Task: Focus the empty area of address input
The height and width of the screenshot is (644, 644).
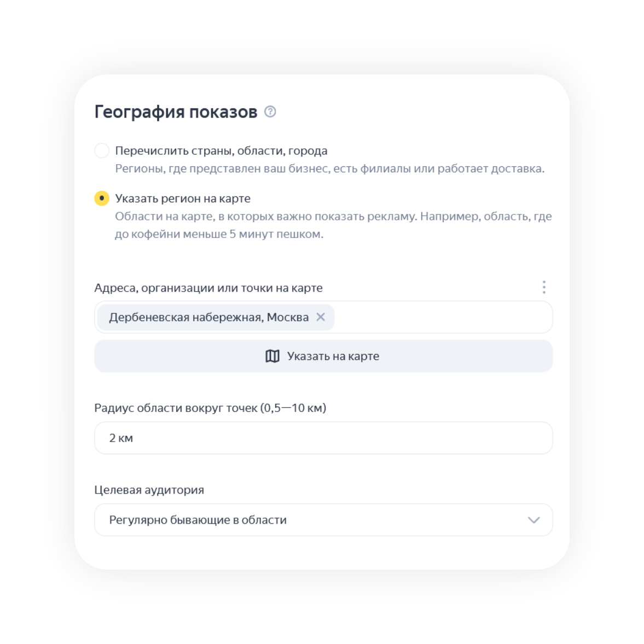Action: pos(443,317)
